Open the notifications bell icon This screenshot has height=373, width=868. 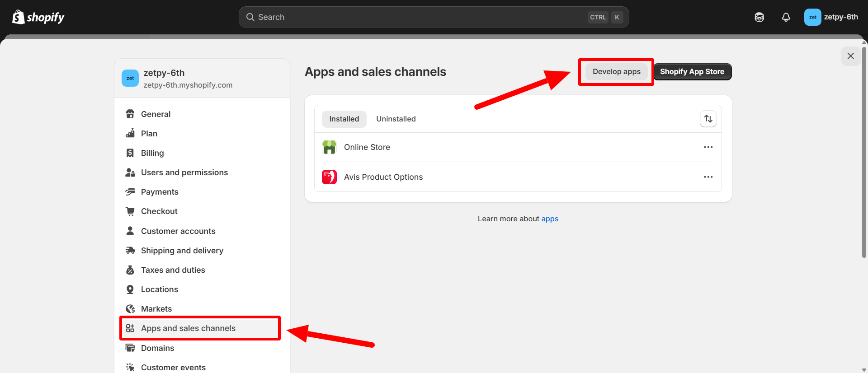click(786, 17)
